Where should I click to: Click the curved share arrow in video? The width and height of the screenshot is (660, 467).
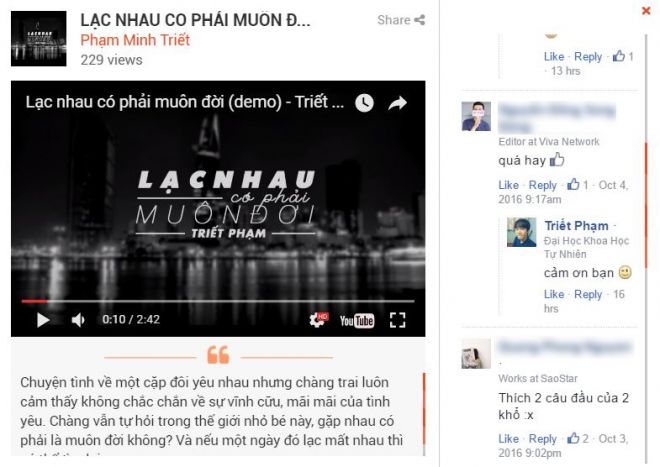point(397,103)
